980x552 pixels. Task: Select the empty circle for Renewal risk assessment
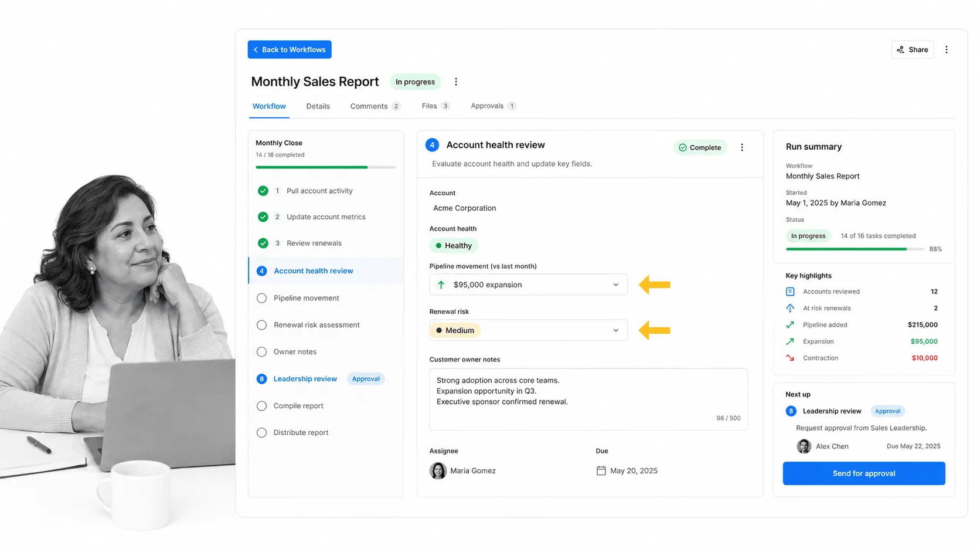click(262, 325)
